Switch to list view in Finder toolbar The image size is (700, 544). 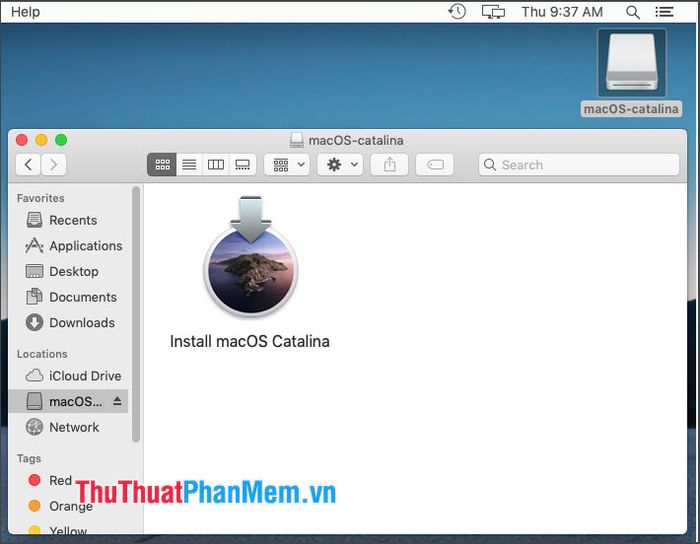coord(189,165)
